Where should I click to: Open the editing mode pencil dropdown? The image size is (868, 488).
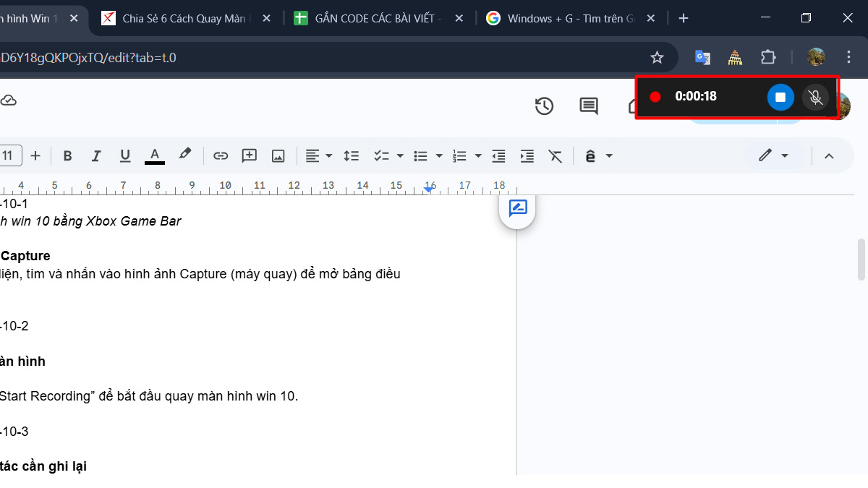pyautogui.click(x=773, y=155)
